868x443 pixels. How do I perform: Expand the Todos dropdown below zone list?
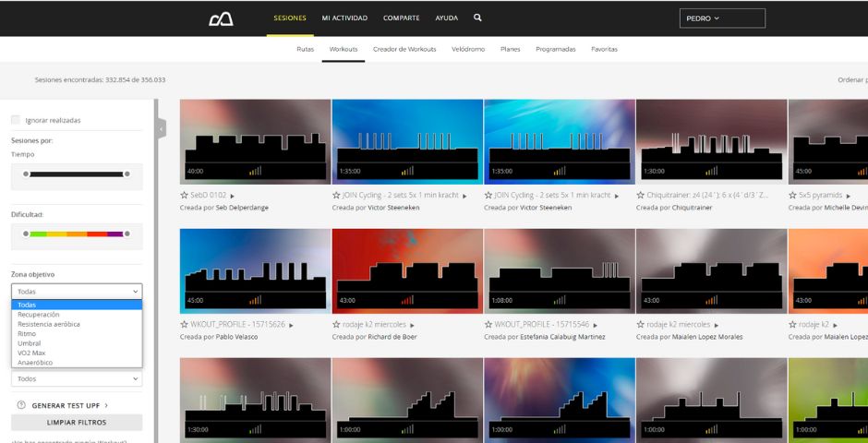77,378
